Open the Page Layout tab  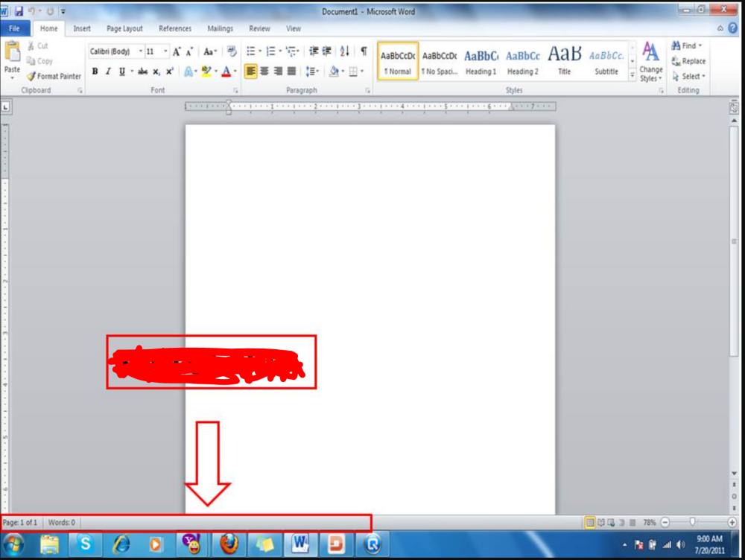[x=124, y=28]
